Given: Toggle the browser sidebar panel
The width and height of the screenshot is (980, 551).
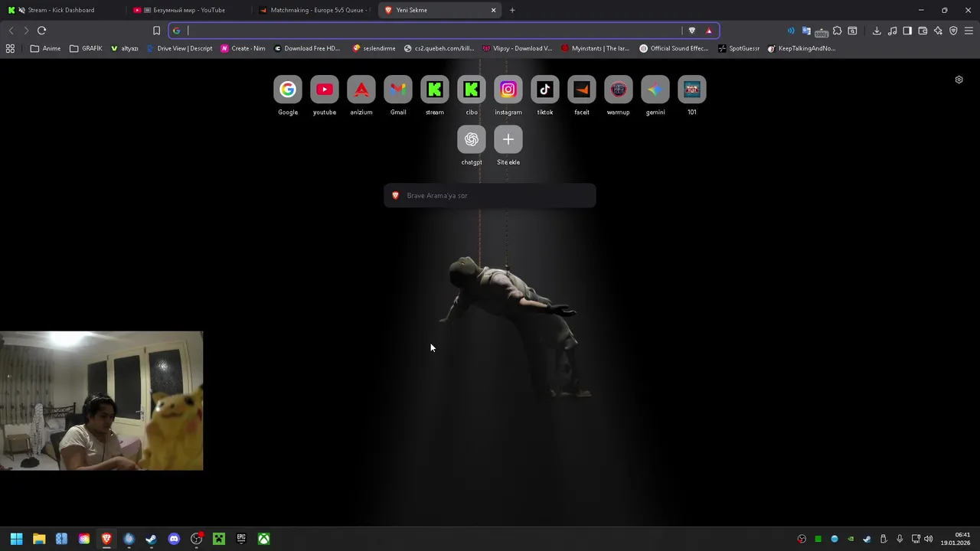Looking at the screenshot, I should 907,31.
